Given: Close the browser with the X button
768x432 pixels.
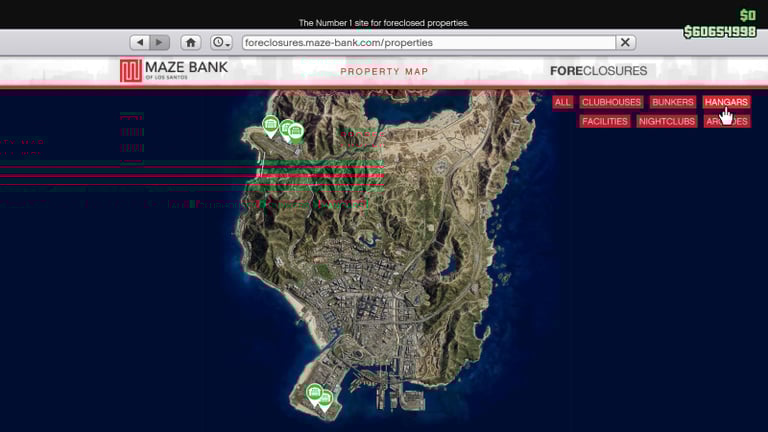Looking at the screenshot, I should pos(625,43).
